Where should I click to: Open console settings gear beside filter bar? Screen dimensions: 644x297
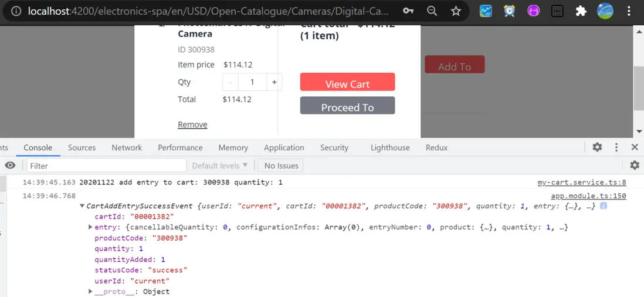pos(635,166)
